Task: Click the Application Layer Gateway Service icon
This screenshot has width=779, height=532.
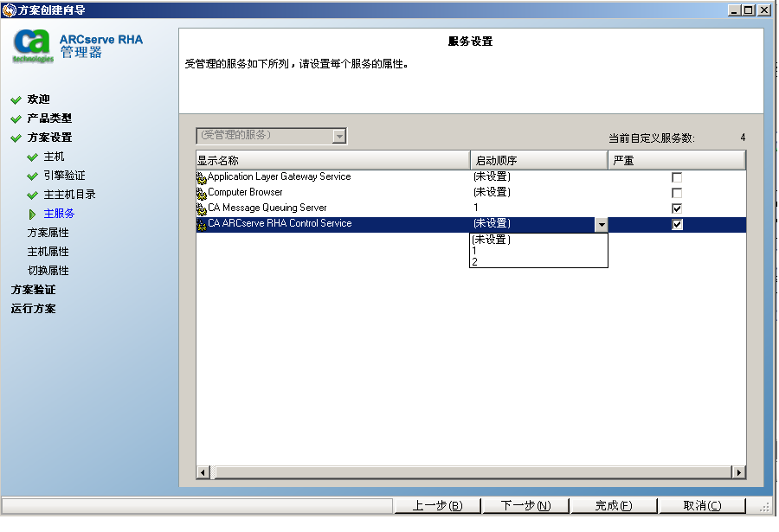Action: click(x=202, y=177)
